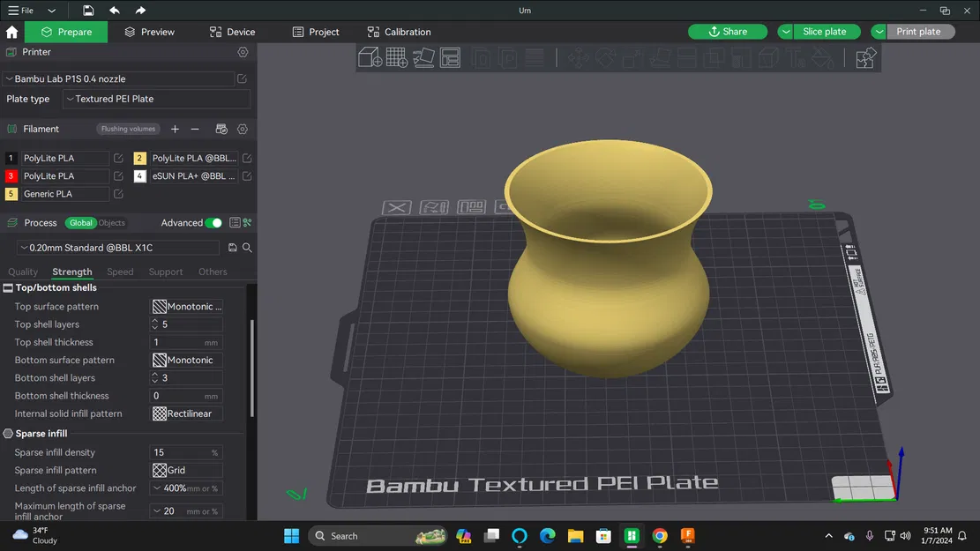The height and width of the screenshot is (551, 980).
Task: Click the Flushing volumes toggle button
Action: click(x=127, y=129)
